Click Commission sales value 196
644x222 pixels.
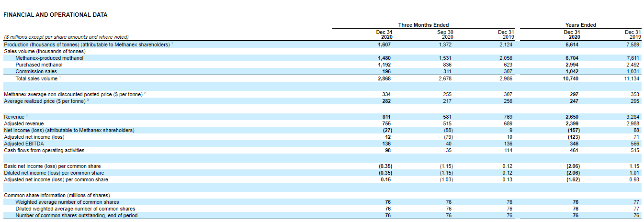[x=387, y=71]
